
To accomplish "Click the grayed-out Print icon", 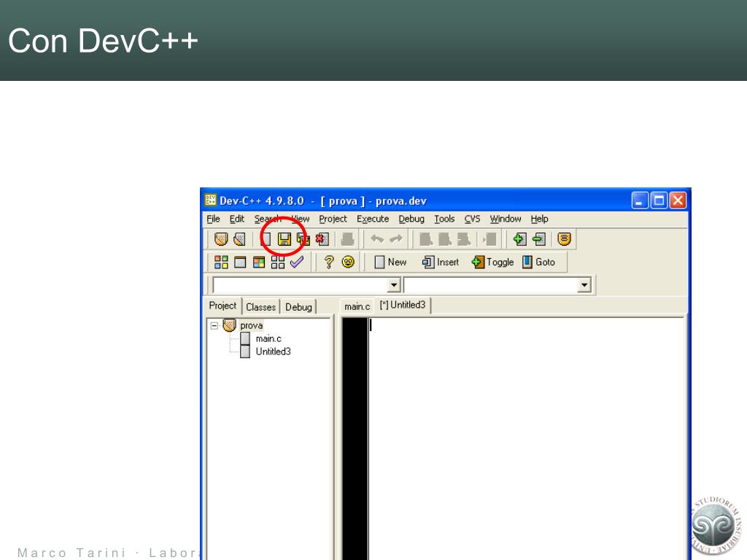I will point(348,239).
